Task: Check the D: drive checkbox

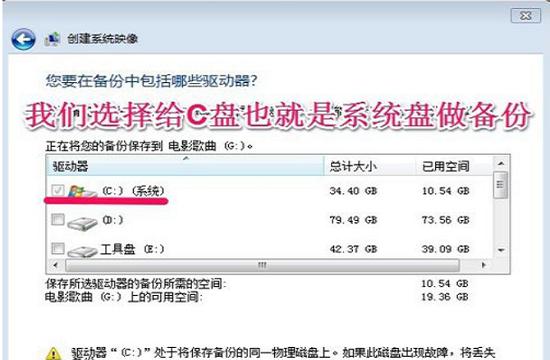Action: coord(58,220)
